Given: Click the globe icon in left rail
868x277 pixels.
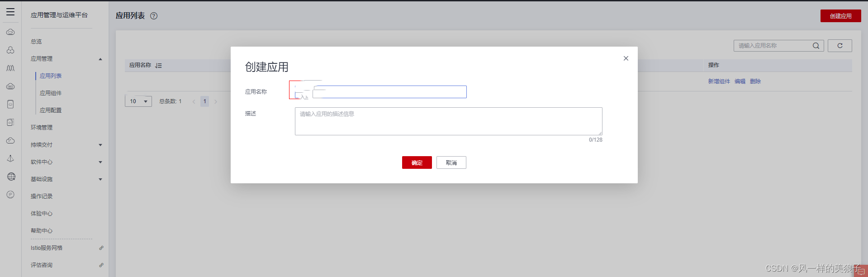Looking at the screenshot, I should tap(11, 177).
